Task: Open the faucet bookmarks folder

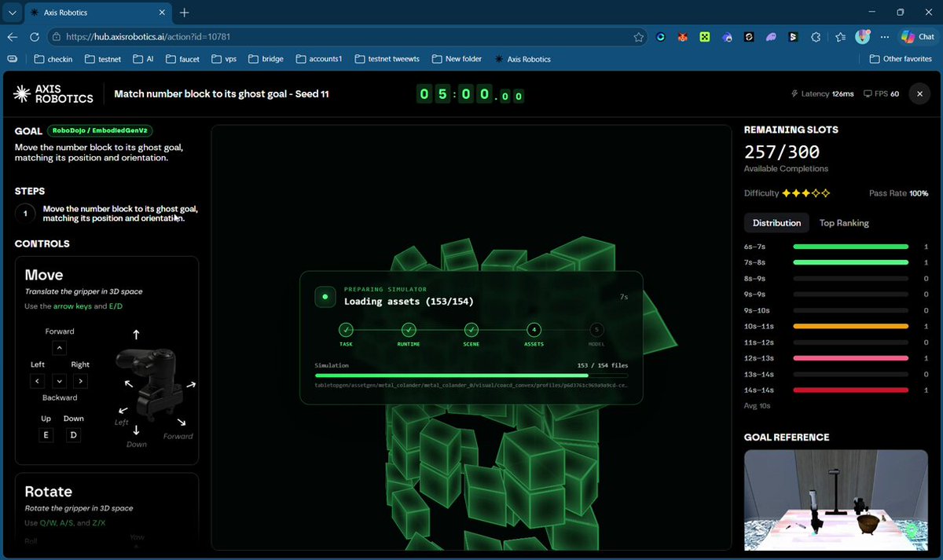Action: (182, 59)
